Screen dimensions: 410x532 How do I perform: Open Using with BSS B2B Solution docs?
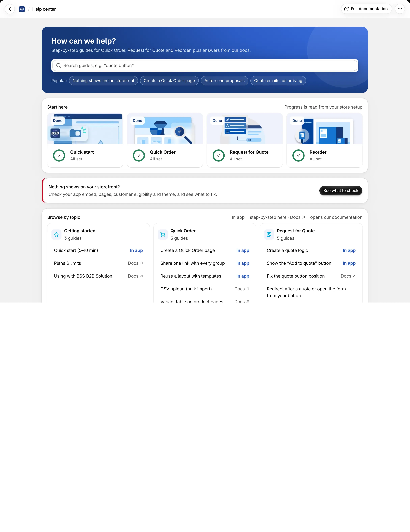pos(98,276)
